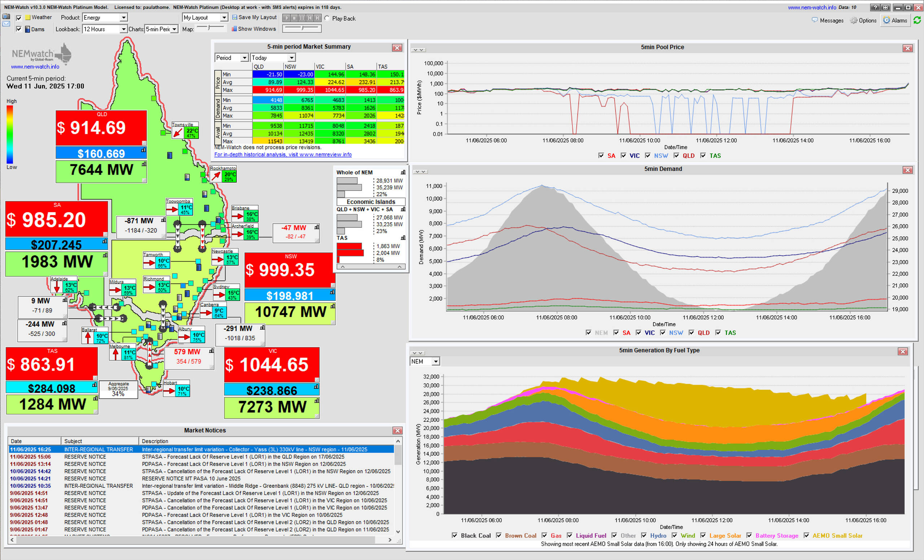Click the Hobart weather wind arrow icon
The width and height of the screenshot is (924, 560).
(170, 391)
